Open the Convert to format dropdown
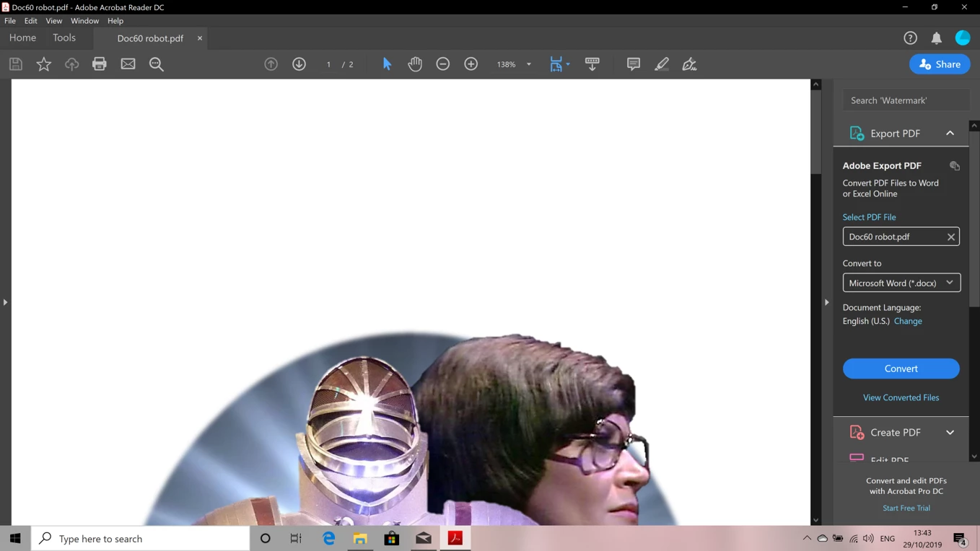Screen dimensions: 980x551 click(x=901, y=283)
